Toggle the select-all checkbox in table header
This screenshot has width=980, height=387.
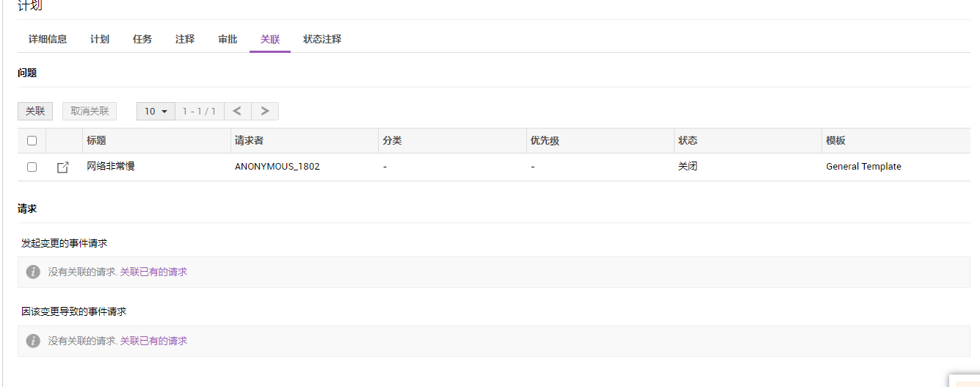click(32, 140)
